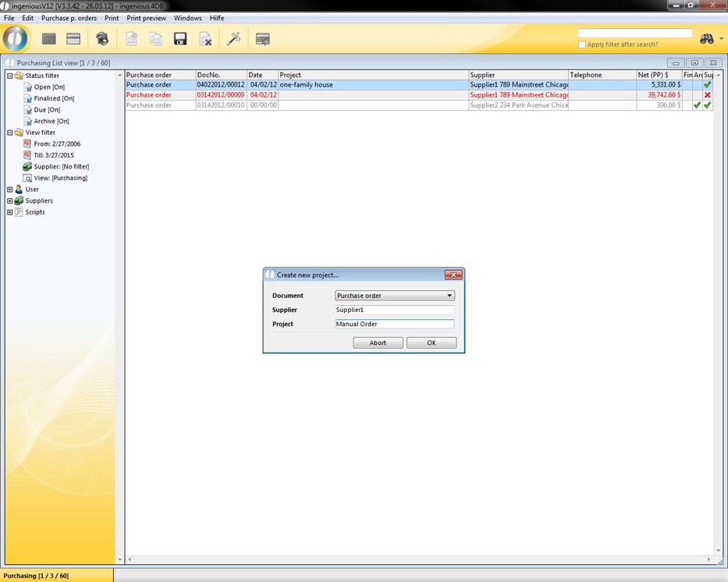728x582 pixels.
Task: Open the Print preview menu
Action: 146,18
